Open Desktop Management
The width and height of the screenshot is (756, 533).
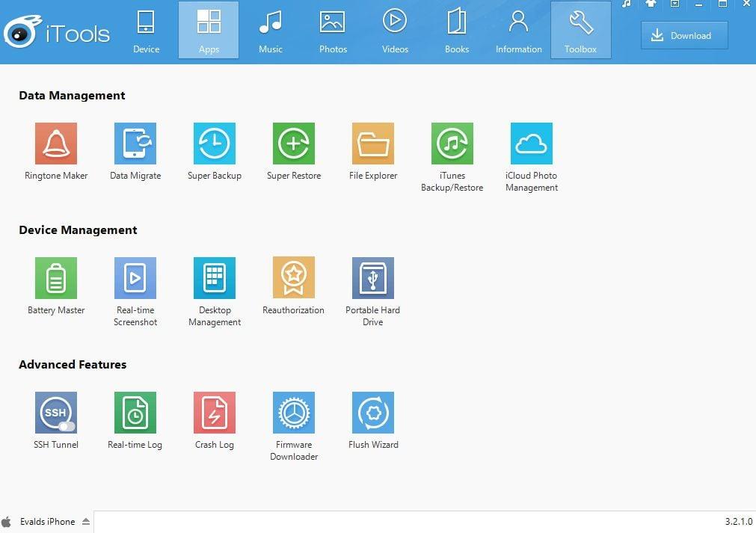[215, 278]
